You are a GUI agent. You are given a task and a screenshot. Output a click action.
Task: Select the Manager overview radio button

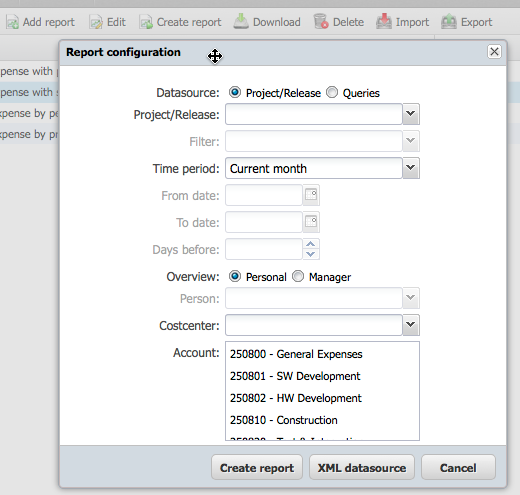tap(298, 276)
